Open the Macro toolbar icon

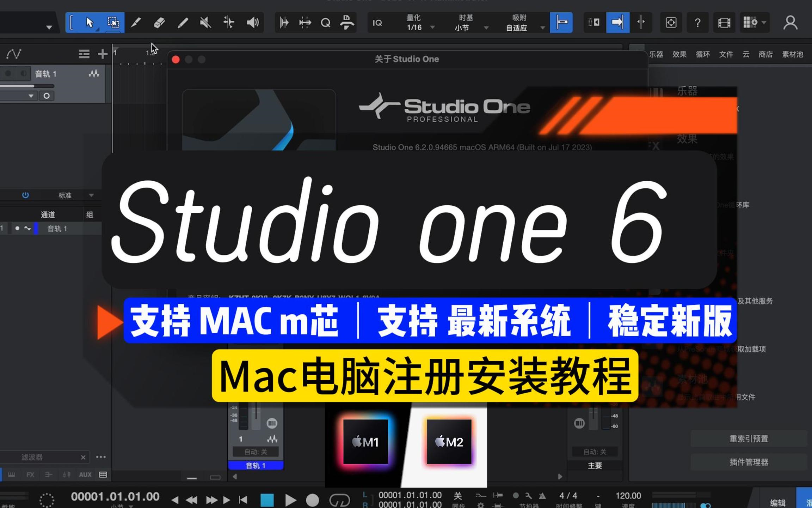347,23
